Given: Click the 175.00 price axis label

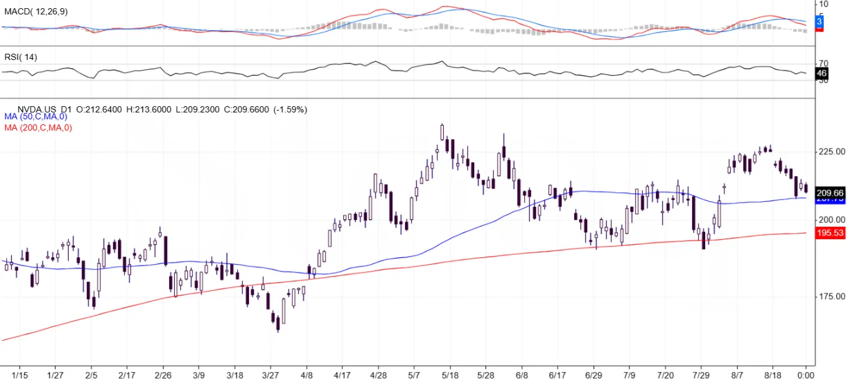Looking at the screenshot, I should coord(832,297).
